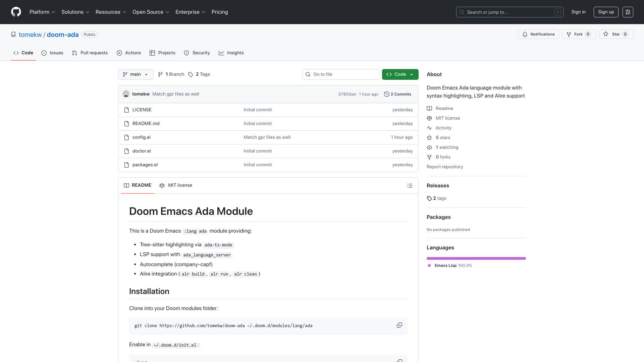Fork the doom-ada repository
The height and width of the screenshot is (362, 644).
(x=579, y=34)
